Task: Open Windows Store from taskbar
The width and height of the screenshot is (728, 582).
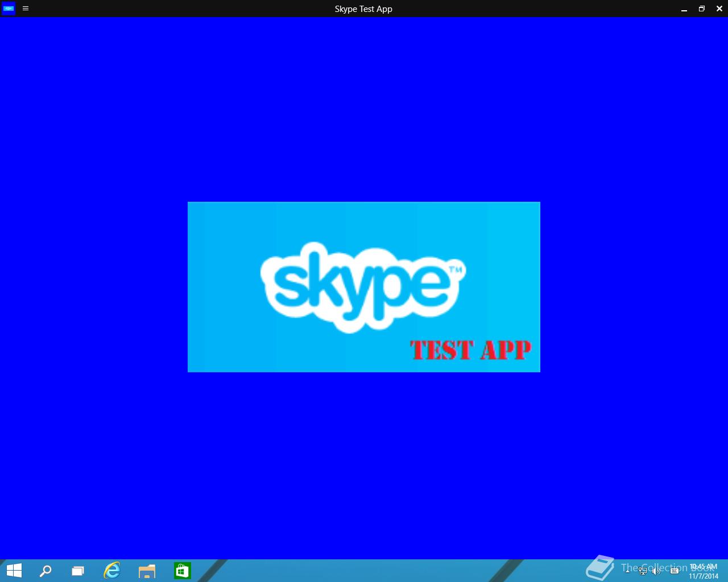Action: click(x=182, y=571)
